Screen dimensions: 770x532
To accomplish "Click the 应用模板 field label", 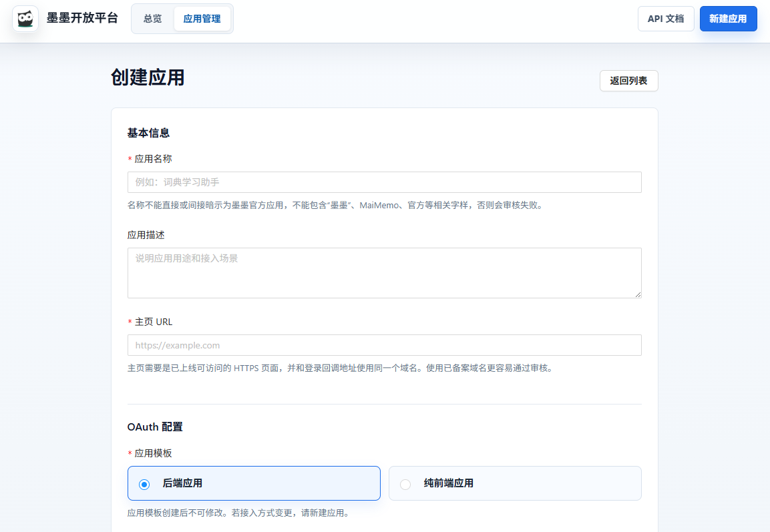I will click(153, 453).
